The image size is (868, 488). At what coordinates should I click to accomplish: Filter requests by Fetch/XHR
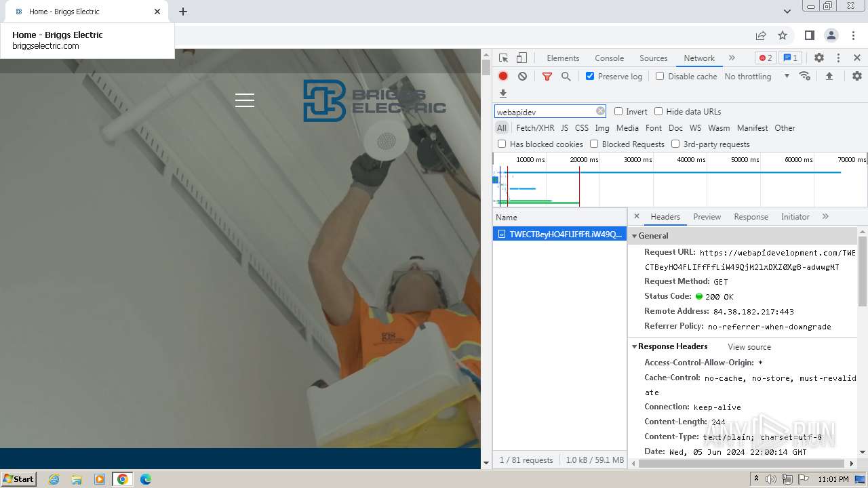pyautogui.click(x=535, y=127)
